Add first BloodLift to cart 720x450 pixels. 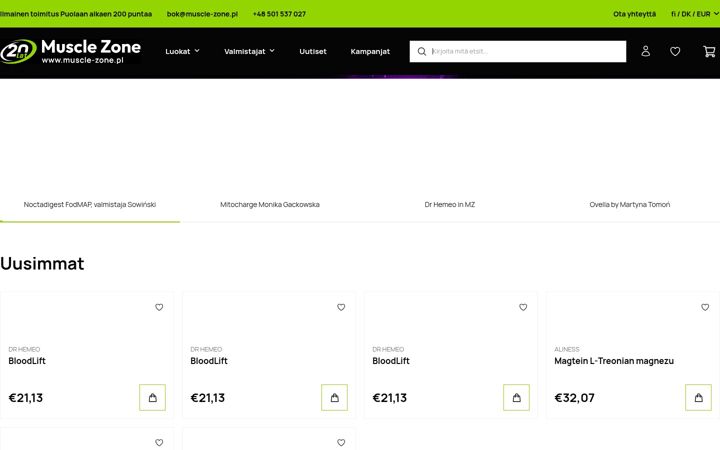pyautogui.click(x=152, y=397)
